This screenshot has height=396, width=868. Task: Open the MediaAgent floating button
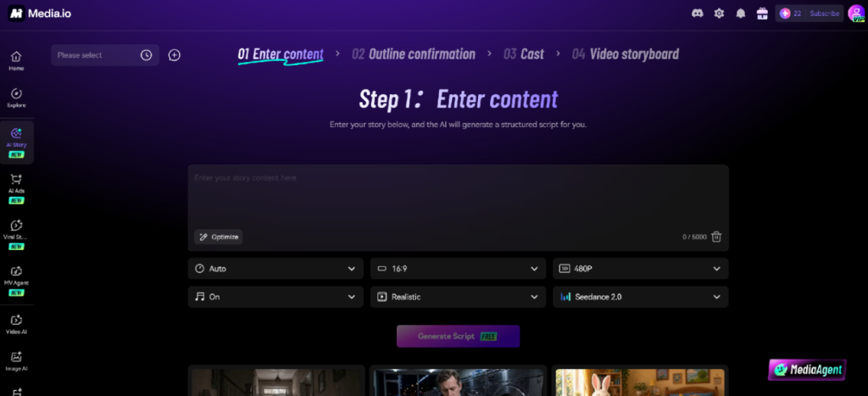pyautogui.click(x=807, y=370)
